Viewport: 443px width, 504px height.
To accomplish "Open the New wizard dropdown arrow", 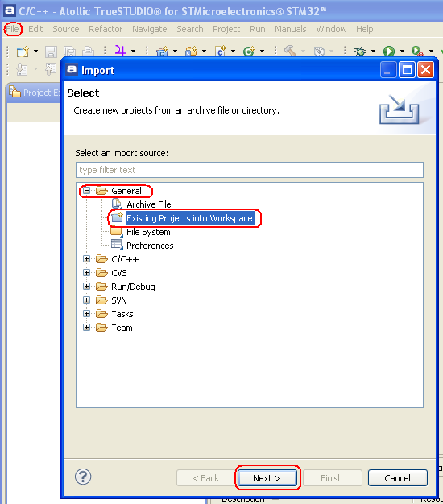I will coord(35,51).
